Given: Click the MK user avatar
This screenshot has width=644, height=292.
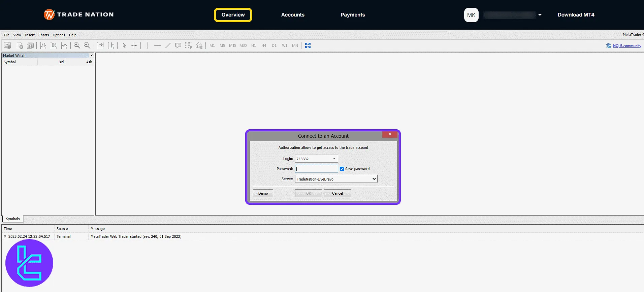Looking at the screenshot, I should (x=471, y=15).
